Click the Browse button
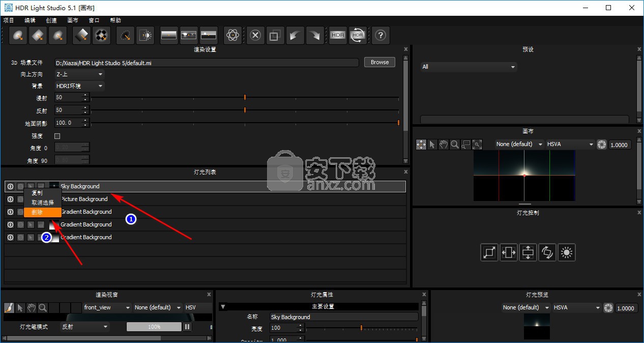The width and height of the screenshot is (644, 343). (379, 62)
